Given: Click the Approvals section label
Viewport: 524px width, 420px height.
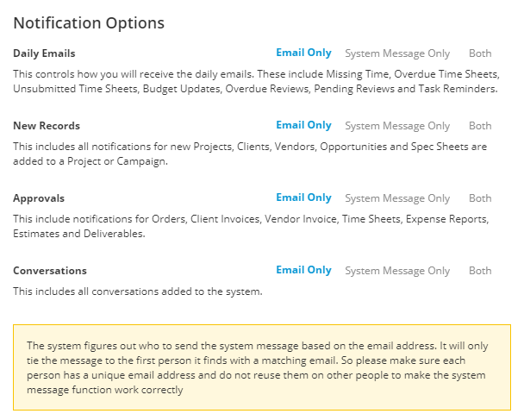Looking at the screenshot, I should coord(39,198).
